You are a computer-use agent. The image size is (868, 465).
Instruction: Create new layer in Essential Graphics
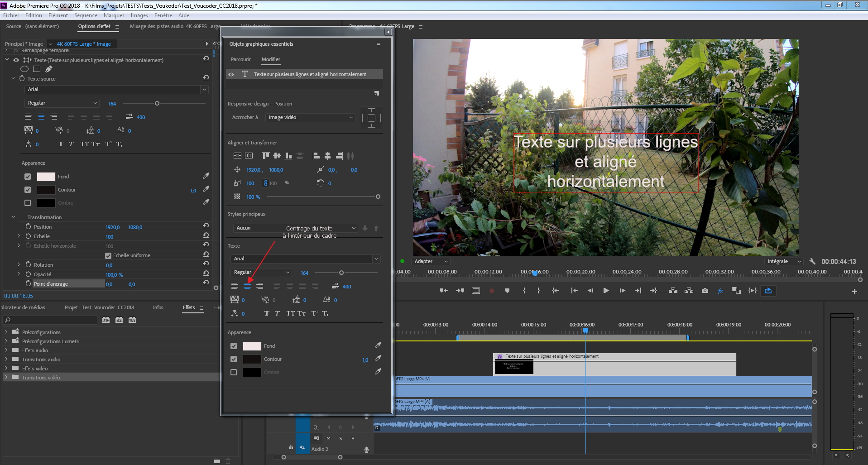click(x=376, y=93)
